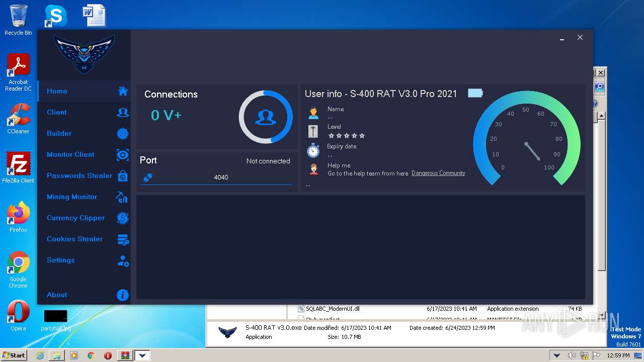Screen dimensions: 644x362
Task: Click the About info icon
Action: pyautogui.click(x=123, y=295)
